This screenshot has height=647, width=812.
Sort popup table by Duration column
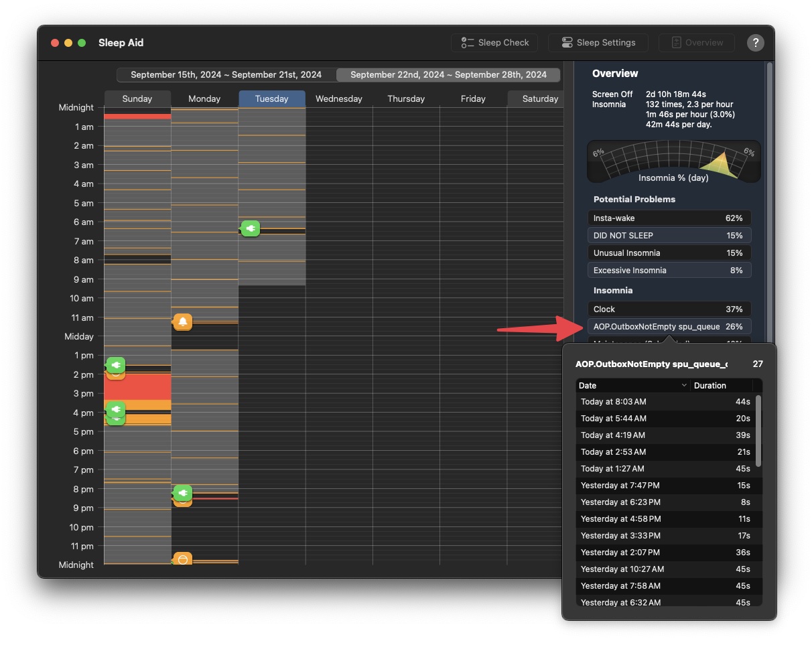[x=722, y=385]
